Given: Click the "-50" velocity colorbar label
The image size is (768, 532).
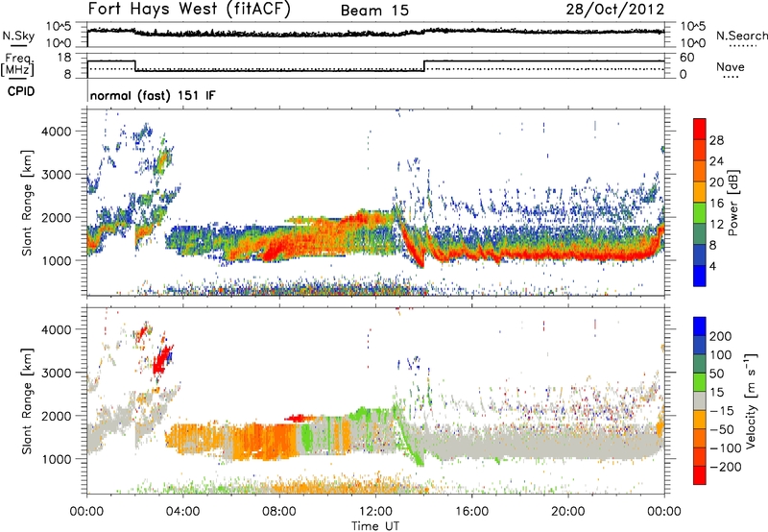Looking at the screenshot, I should click(x=721, y=429).
